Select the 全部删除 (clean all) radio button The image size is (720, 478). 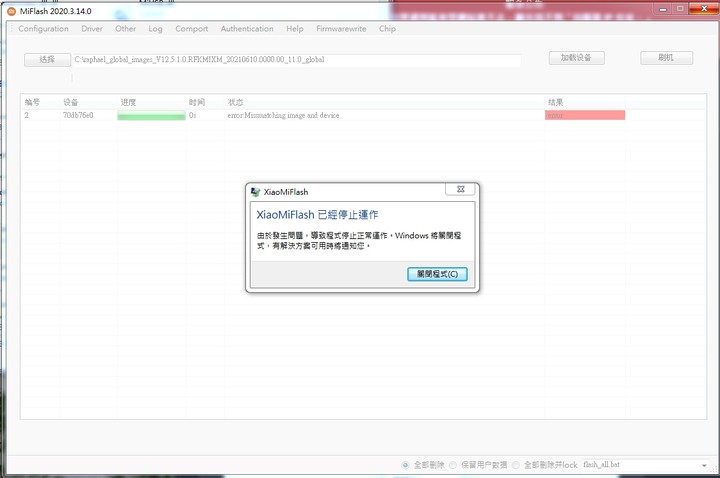tap(405, 465)
